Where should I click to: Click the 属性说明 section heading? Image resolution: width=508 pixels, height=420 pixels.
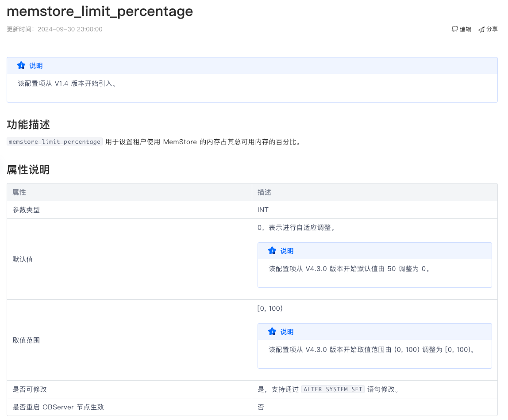click(x=28, y=170)
